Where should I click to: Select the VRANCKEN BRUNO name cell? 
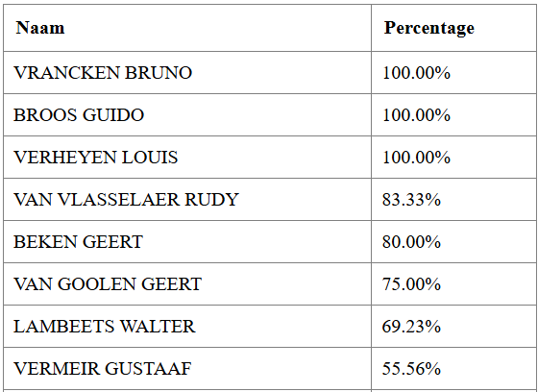[187, 73]
